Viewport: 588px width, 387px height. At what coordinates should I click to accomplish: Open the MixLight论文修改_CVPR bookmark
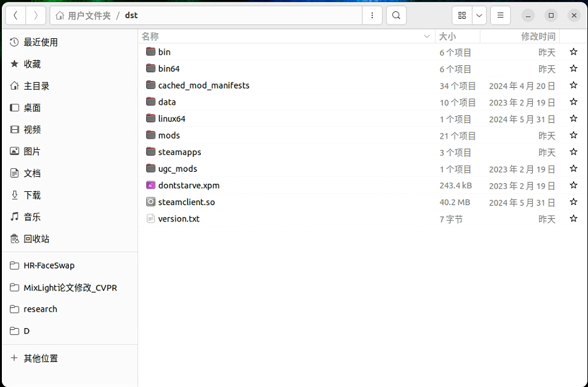tap(70, 288)
